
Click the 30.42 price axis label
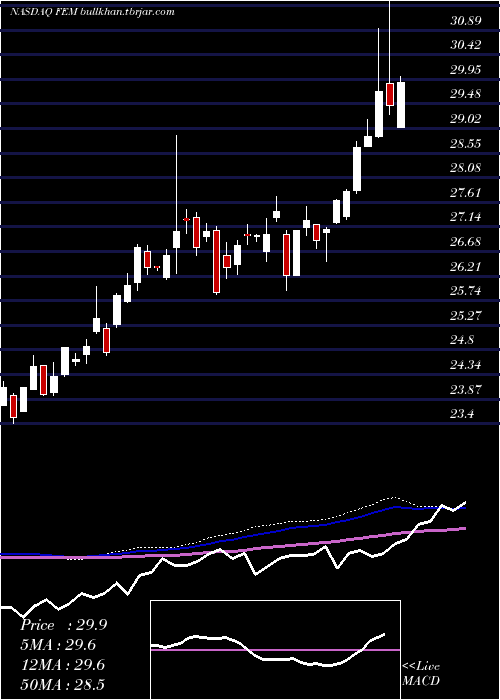tap(466, 45)
